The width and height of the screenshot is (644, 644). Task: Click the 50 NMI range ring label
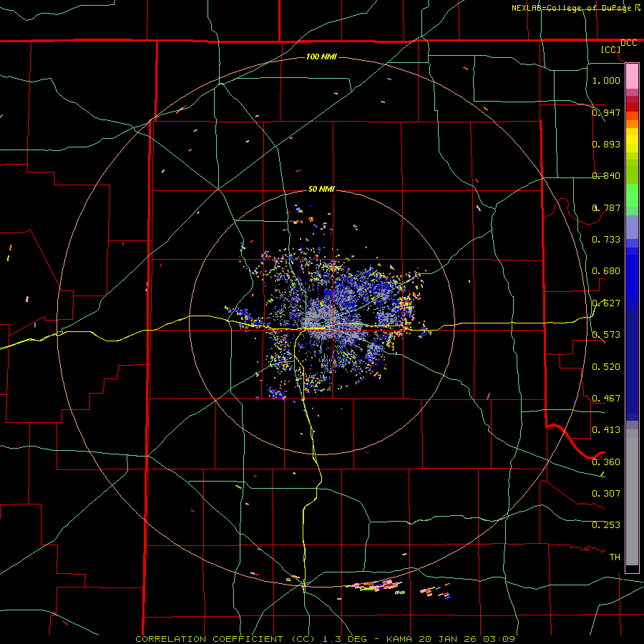[x=321, y=189]
